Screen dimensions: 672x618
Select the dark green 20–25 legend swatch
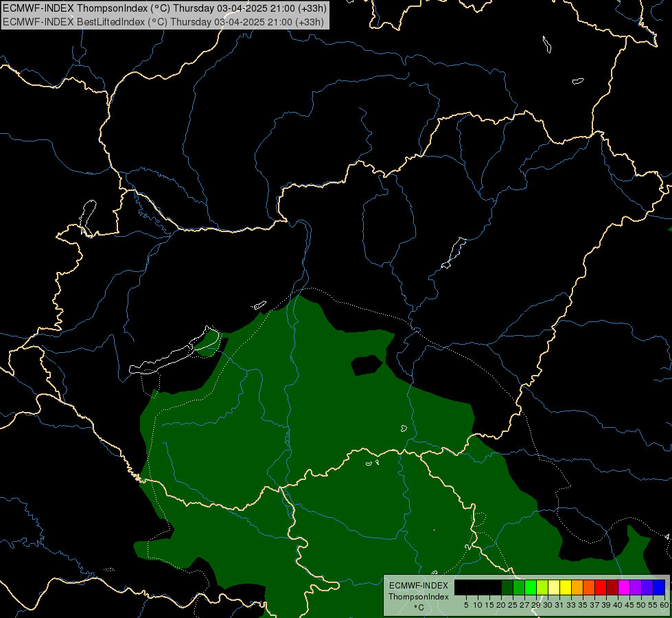point(507,588)
